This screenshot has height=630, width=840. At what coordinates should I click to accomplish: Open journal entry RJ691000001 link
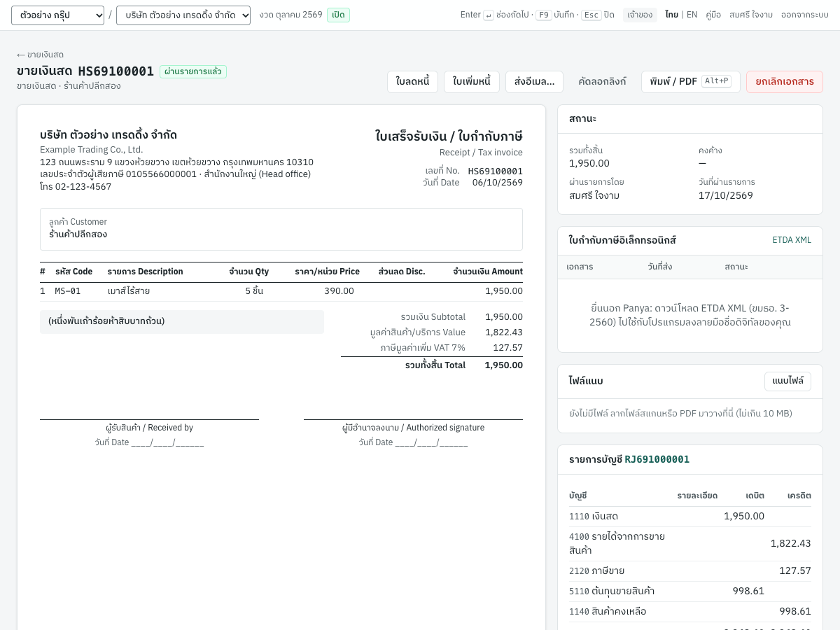[x=657, y=459]
